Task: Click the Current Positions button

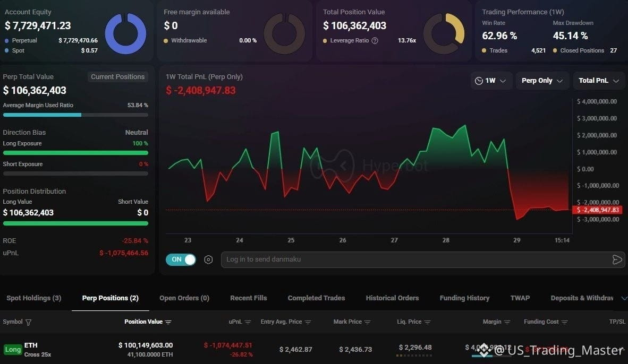Action: click(118, 77)
